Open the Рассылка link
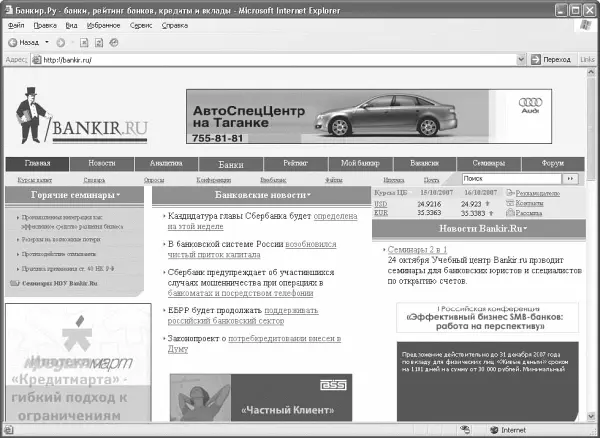Screen dimensions: 600x438 529,213
